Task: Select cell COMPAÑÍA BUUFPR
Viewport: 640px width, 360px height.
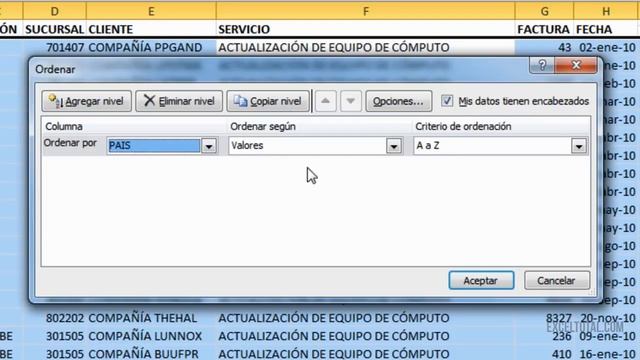Action: point(151,353)
